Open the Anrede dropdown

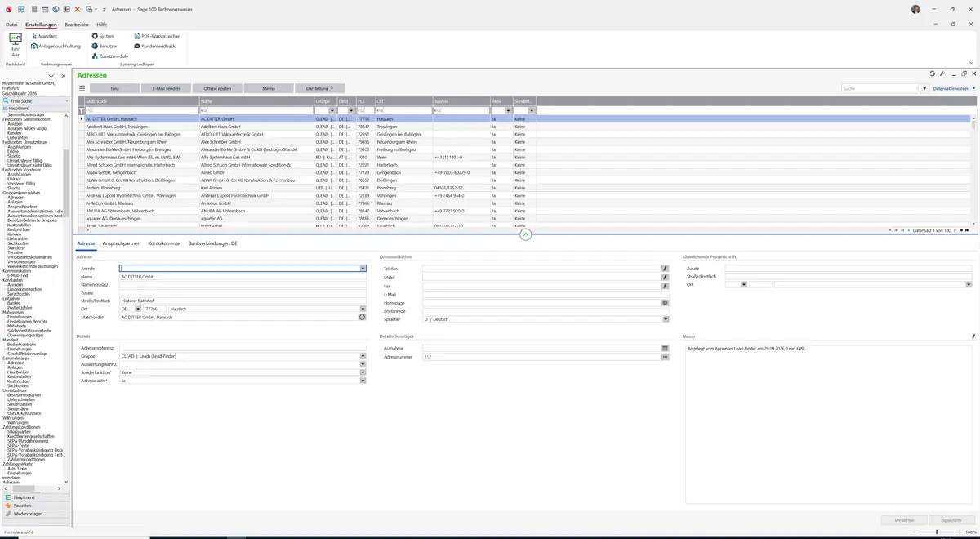click(x=363, y=268)
